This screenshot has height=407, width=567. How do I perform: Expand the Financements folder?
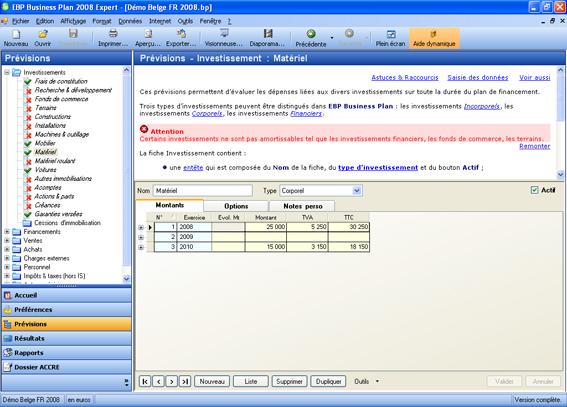(7, 232)
